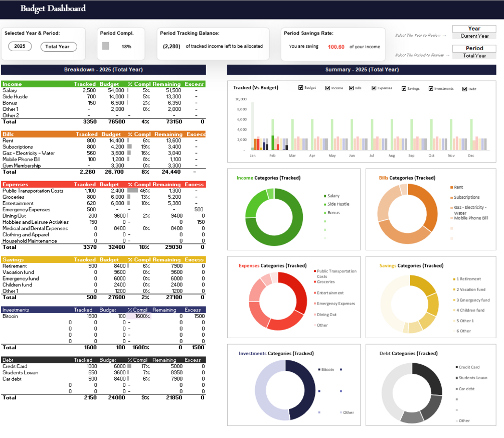This screenshot has width=504, height=438.
Task: Click the Dining Out legend entry
Action: (325, 315)
